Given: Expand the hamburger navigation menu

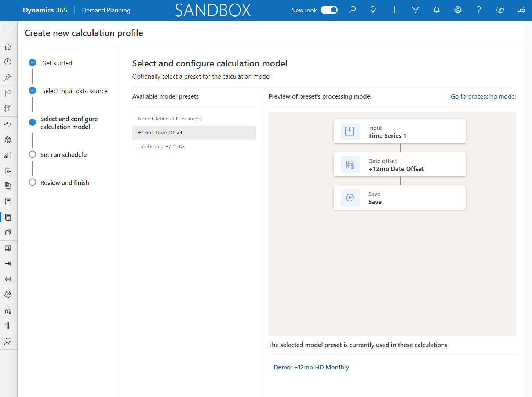Looking at the screenshot, I should tap(8, 30).
